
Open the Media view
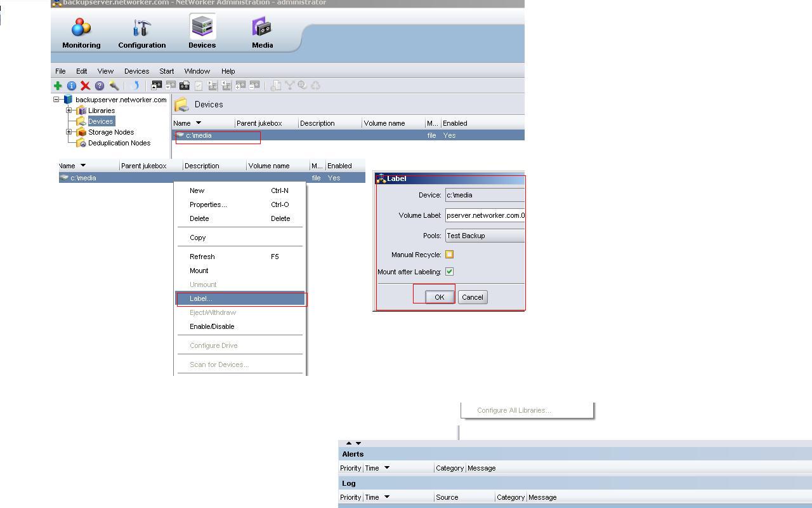261,32
